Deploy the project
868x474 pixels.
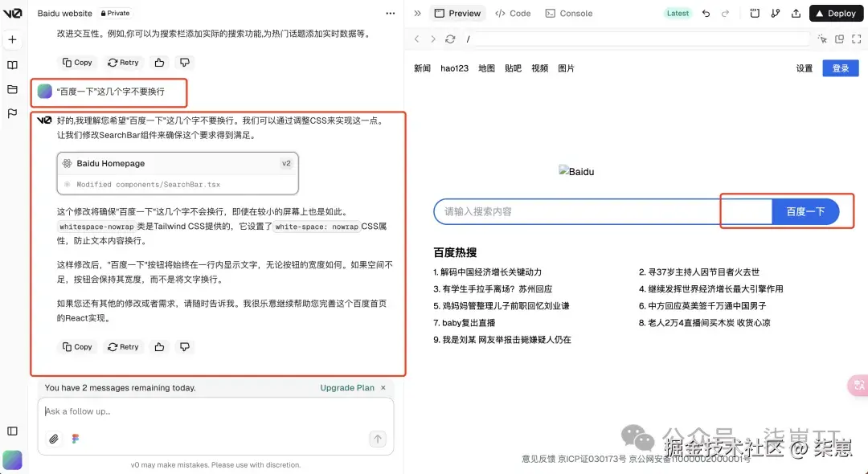[x=836, y=14]
